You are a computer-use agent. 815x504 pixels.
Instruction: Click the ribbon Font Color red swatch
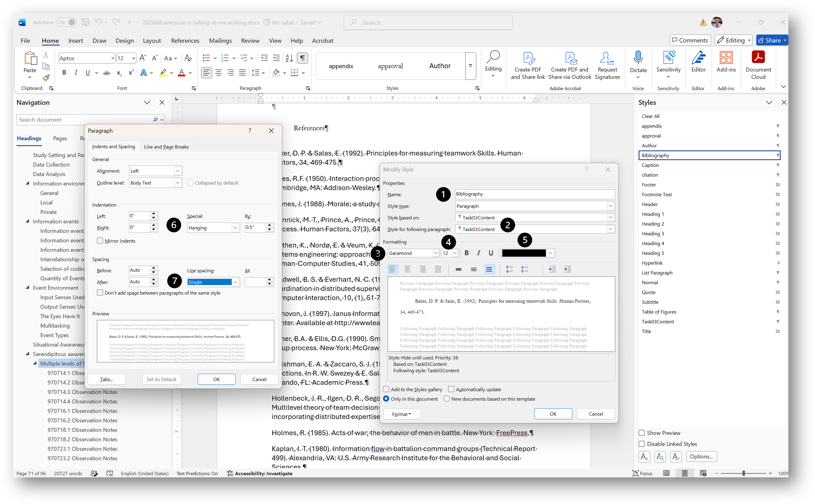182,73
